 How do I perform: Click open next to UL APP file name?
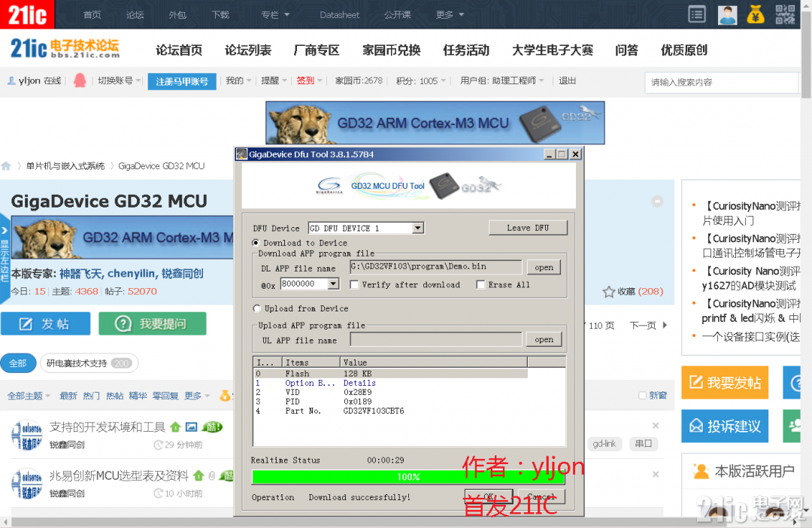click(544, 339)
